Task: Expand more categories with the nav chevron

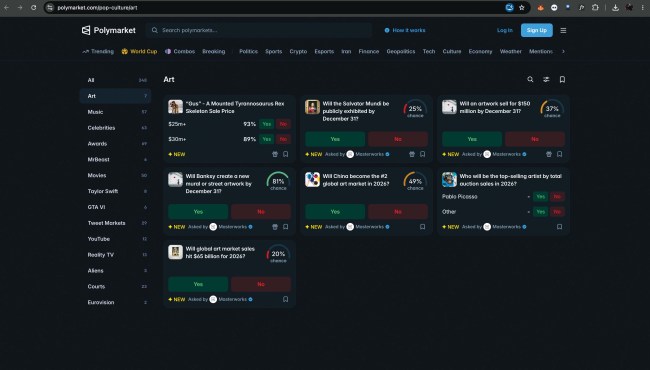Action: (x=563, y=51)
